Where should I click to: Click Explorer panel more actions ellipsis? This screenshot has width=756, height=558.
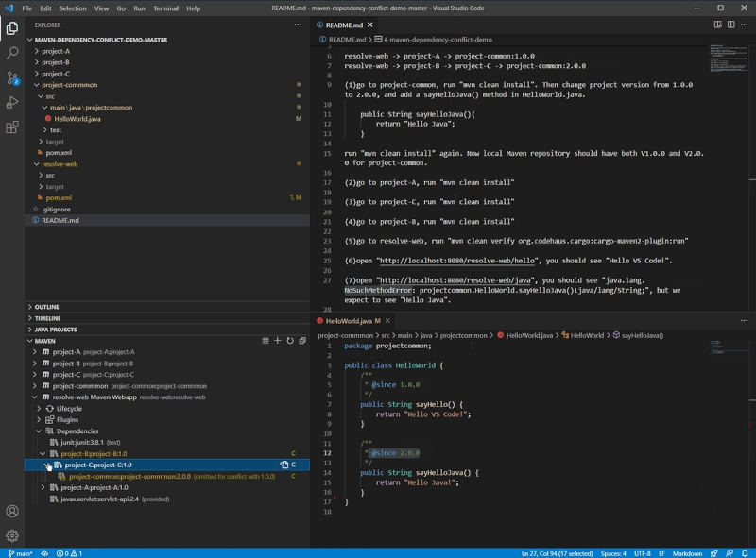coord(298,25)
